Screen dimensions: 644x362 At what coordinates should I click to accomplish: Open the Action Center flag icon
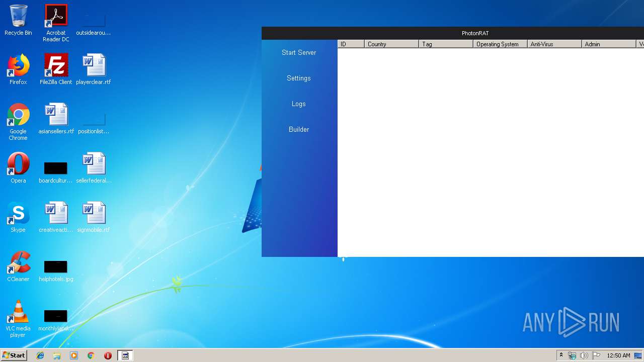pyautogui.click(x=596, y=355)
